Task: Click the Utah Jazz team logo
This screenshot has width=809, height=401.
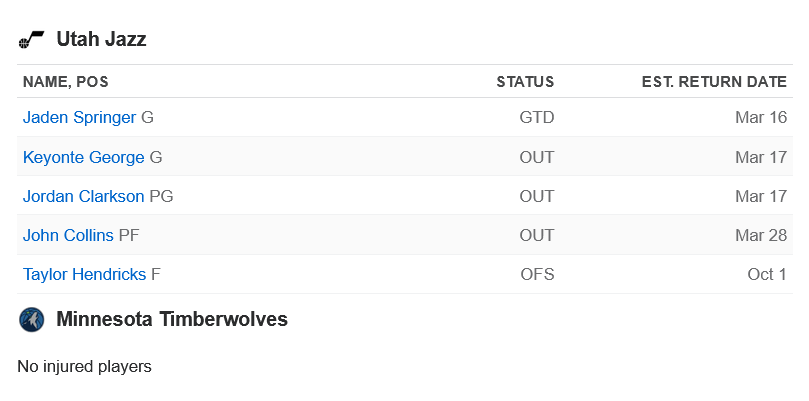Action: coord(31,39)
